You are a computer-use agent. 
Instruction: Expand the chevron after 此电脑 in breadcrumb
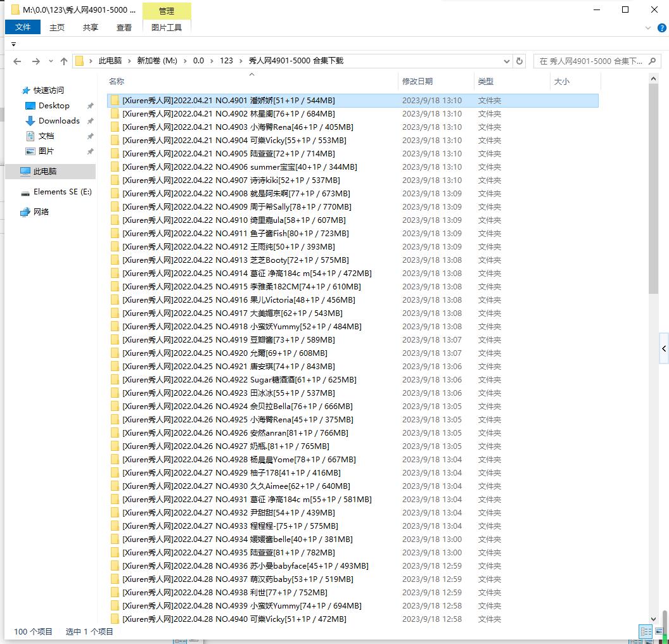[129, 61]
